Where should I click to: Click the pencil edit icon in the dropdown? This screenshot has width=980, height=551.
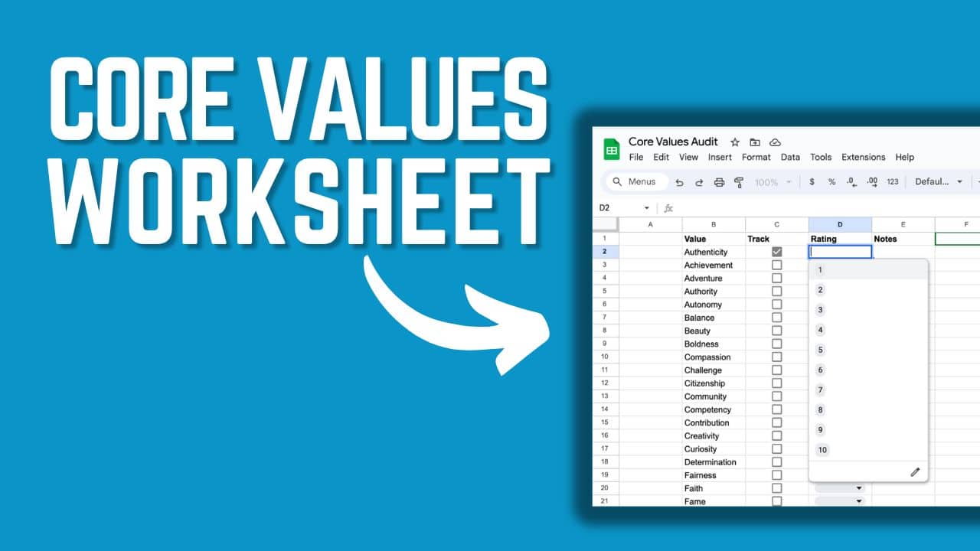[915, 472]
